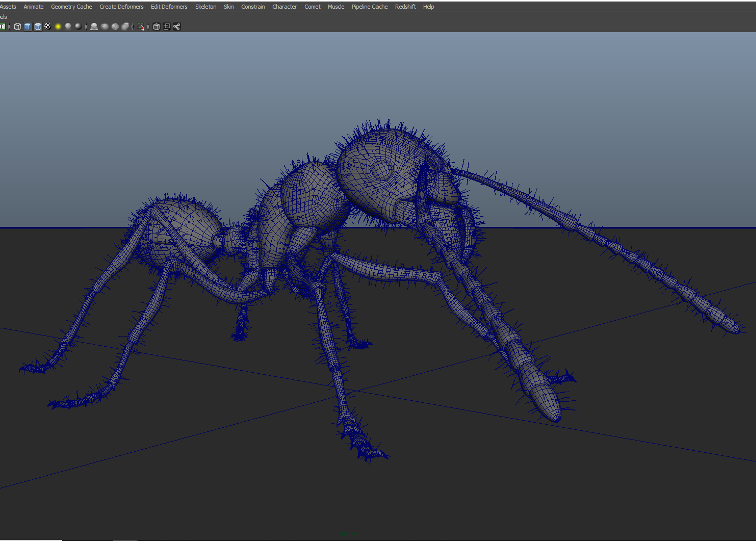756x541 pixels.
Task: Open the Skeleton menu
Action: click(206, 7)
